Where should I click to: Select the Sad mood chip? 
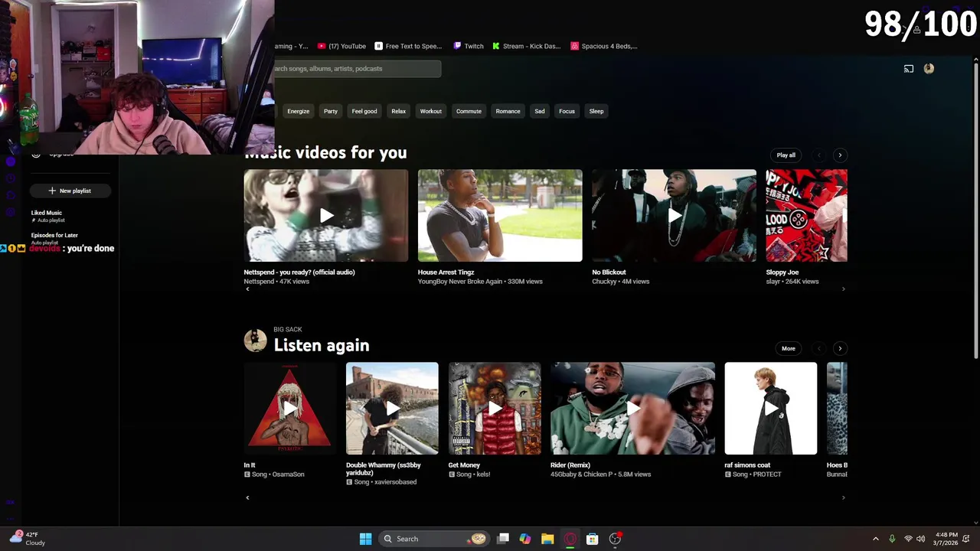pyautogui.click(x=540, y=112)
